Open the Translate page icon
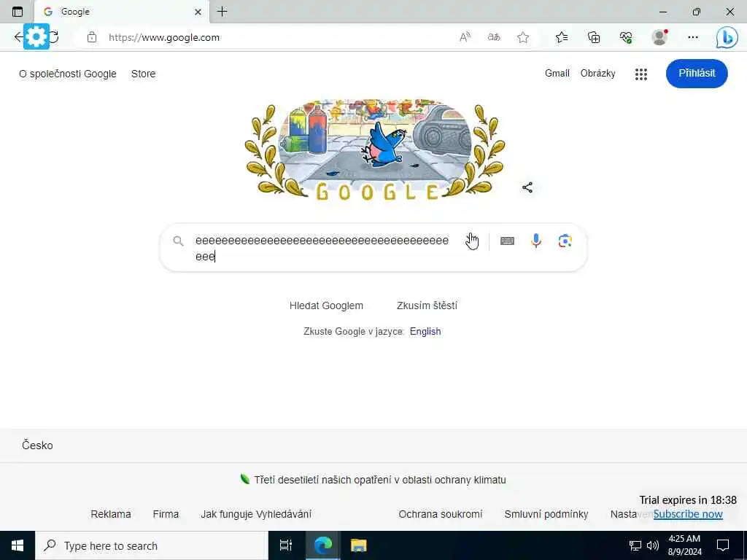The height and width of the screenshot is (560, 747). [x=494, y=37]
